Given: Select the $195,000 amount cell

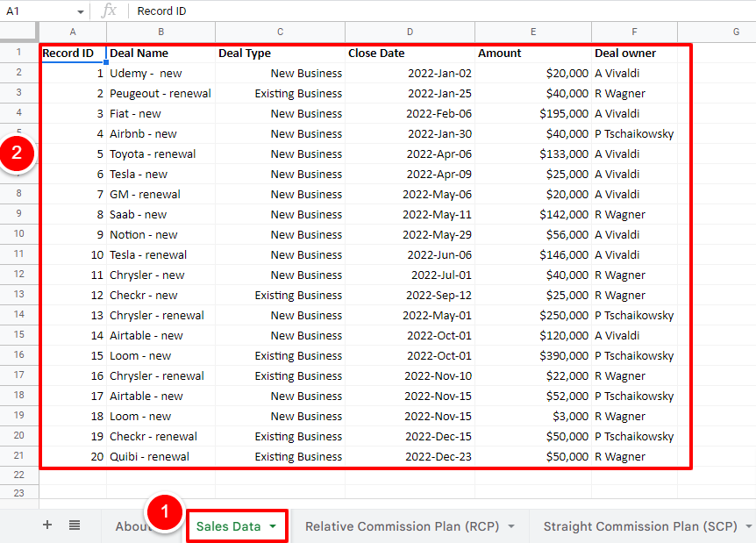Looking at the screenshot, I should [533, 114].
